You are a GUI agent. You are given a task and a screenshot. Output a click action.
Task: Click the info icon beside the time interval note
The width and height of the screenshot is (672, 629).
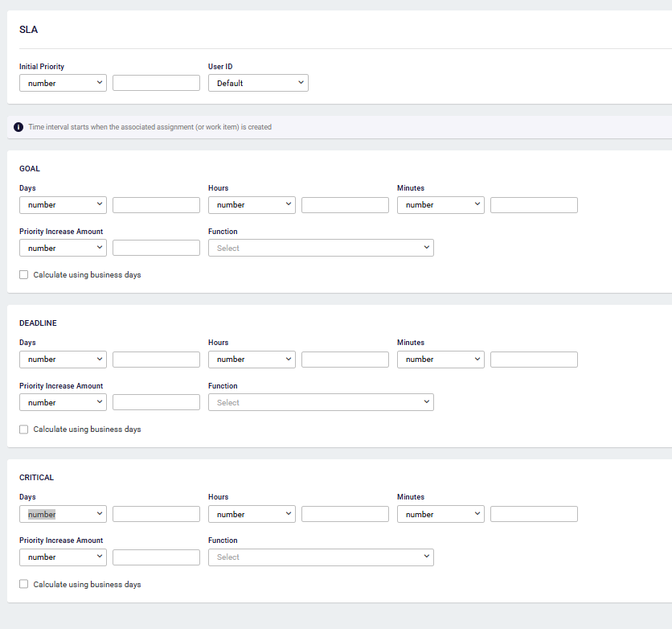(18, 127)
